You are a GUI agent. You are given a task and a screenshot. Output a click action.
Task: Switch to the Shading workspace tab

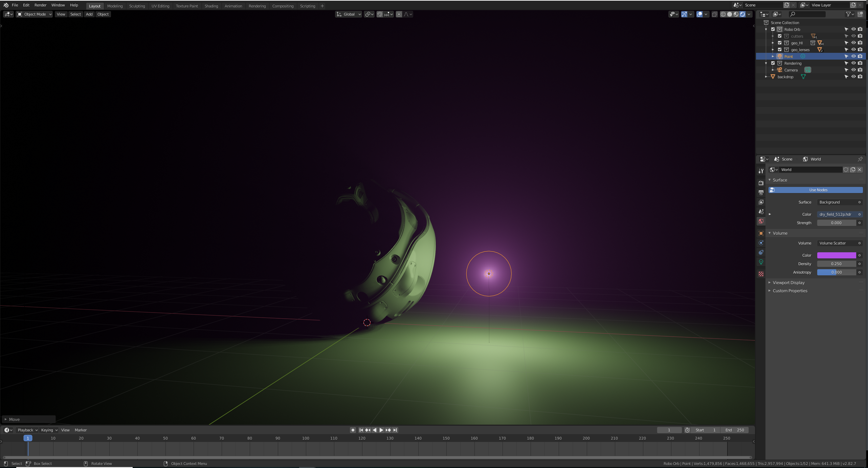pos(211,6)
